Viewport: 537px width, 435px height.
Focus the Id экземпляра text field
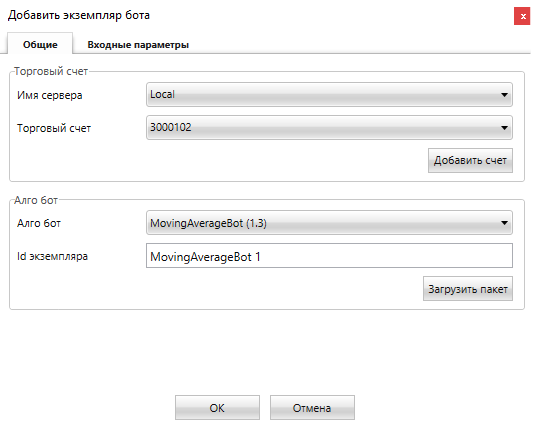[329, 256]
